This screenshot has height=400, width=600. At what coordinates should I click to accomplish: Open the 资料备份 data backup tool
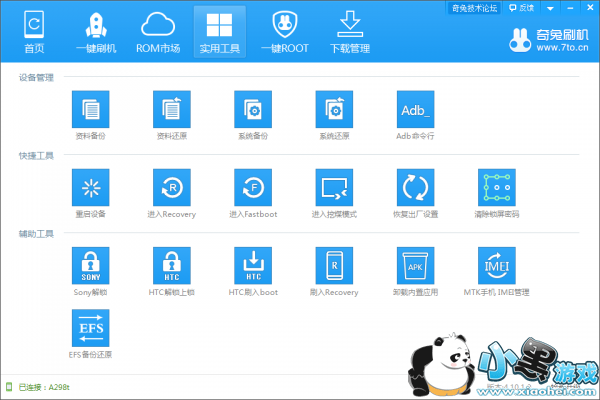[91, 109]
